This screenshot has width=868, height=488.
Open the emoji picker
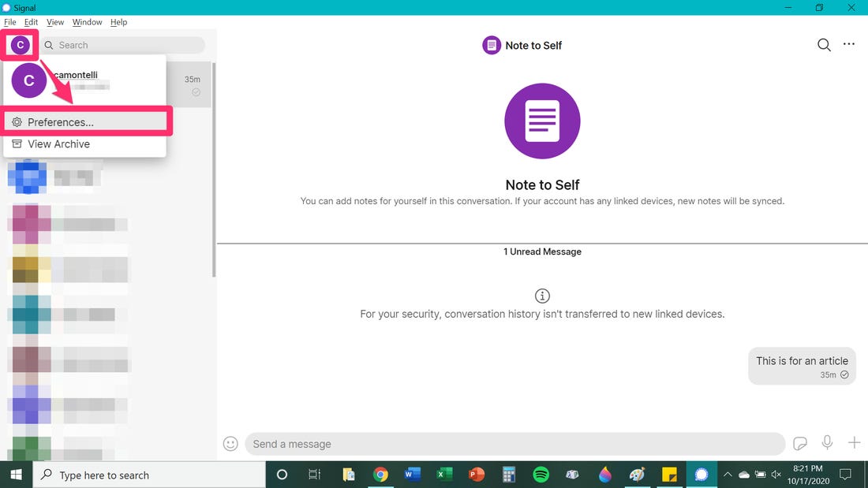pos(230,444)
